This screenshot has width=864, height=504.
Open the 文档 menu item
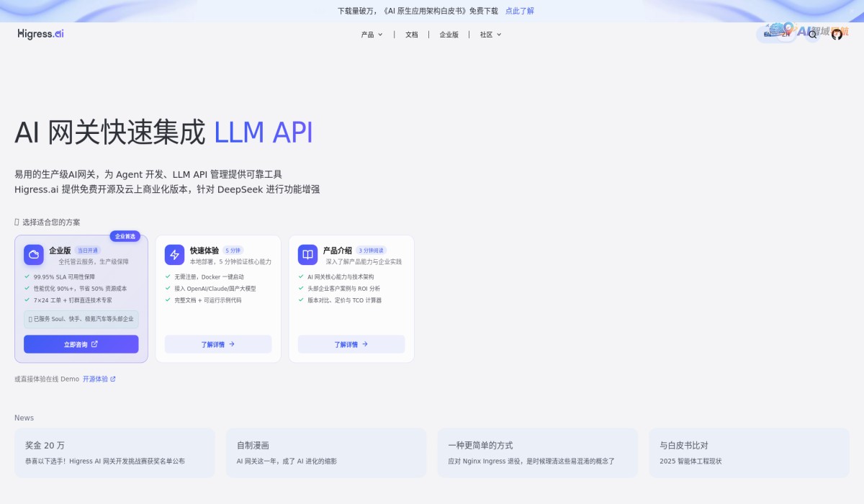(410, 34)
